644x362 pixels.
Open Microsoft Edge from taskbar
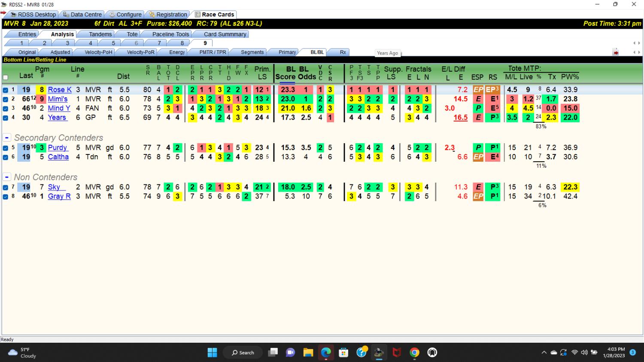[326, 353]
